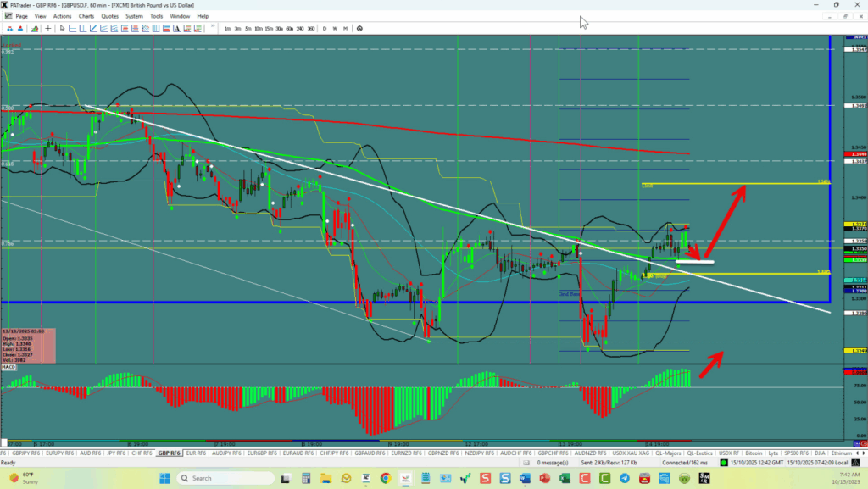
Task: Open the Charts menu
Action: tap(86, 16)
